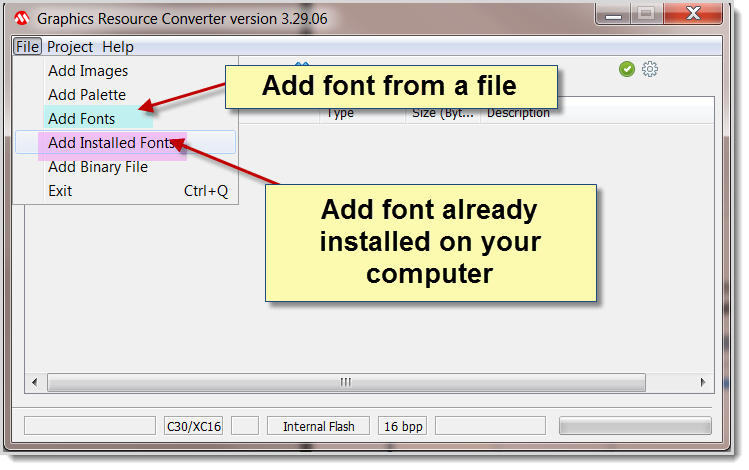The width and height of the screenshot is (749, 470).
Task: Click the horizontal scrollbar thumb
Action: pyautogui.click(x=346, y=382)
